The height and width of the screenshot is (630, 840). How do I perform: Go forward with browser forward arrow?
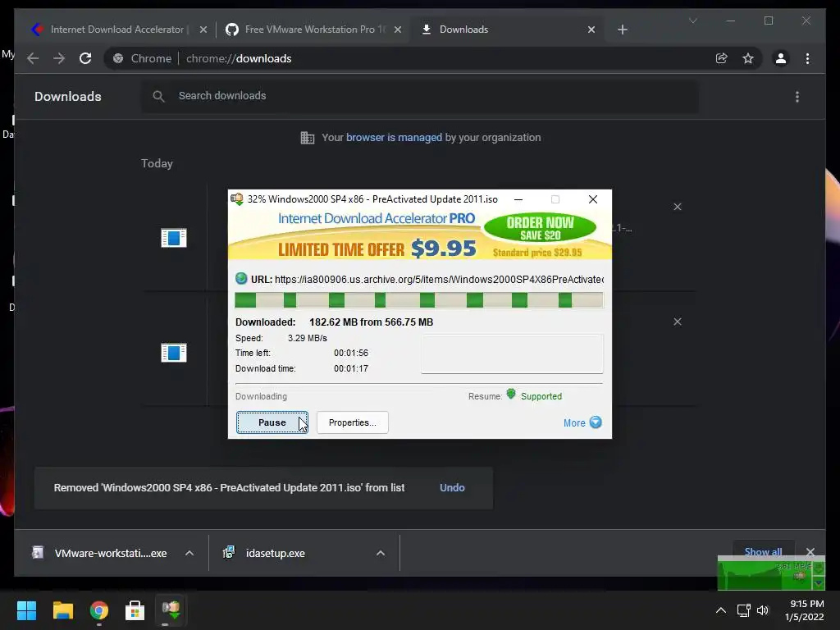tap(59, 58)
